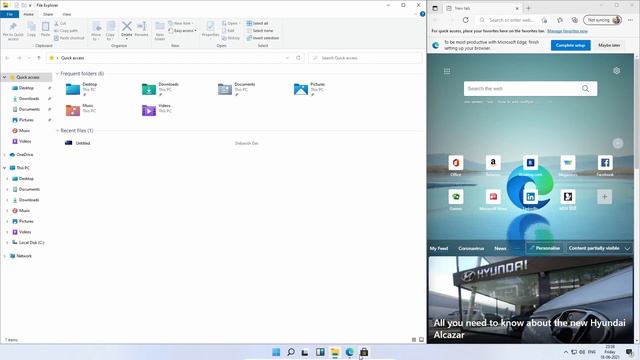Switch Explorer to details view
This screenshot has height=360, width=640.
414,340
